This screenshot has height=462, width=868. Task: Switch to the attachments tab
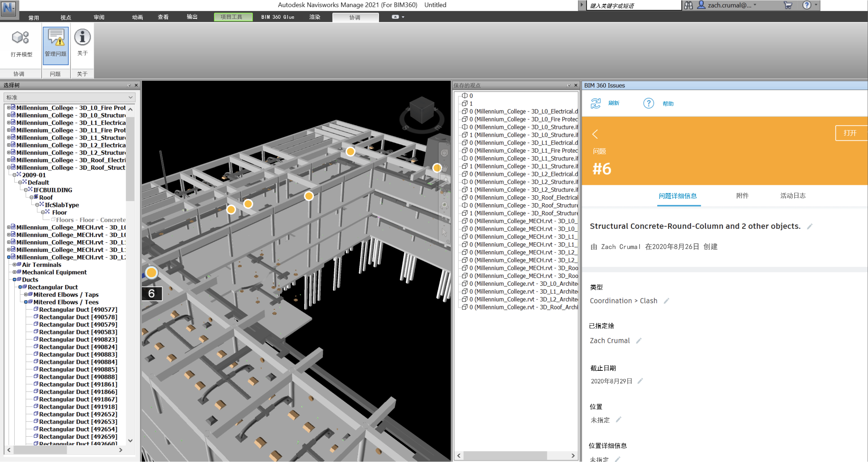click(742, 196)
